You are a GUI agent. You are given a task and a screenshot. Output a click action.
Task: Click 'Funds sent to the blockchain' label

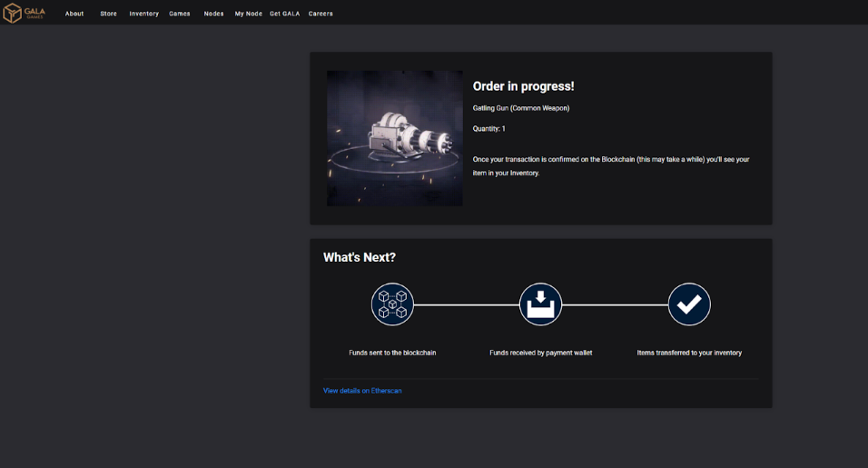(x=392, y=353)
